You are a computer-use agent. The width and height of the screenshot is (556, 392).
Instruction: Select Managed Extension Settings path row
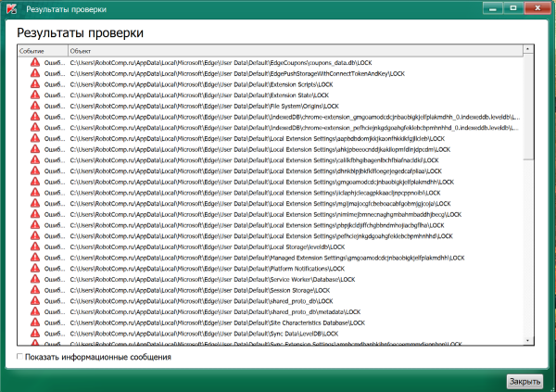click(x=267, y=258)
